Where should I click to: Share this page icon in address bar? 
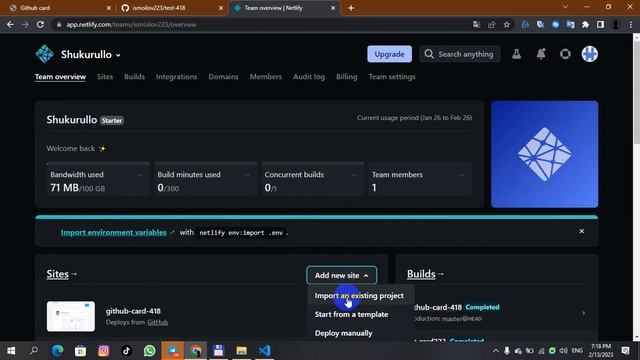coord(491,24)
